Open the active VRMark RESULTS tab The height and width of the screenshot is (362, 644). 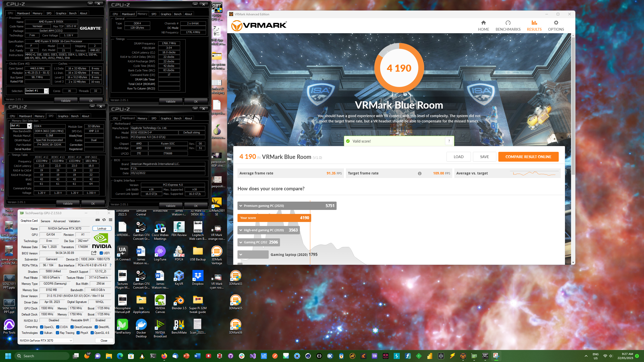click(x=534, y=26)
